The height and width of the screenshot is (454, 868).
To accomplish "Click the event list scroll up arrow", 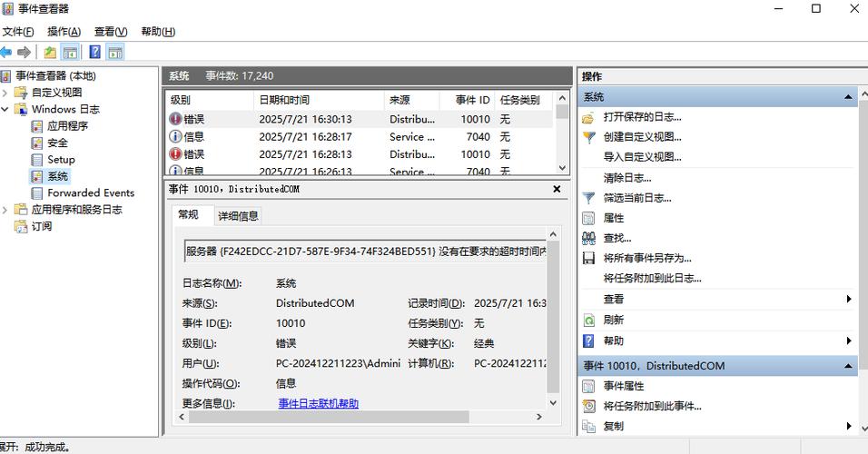I will coord(562,98).
